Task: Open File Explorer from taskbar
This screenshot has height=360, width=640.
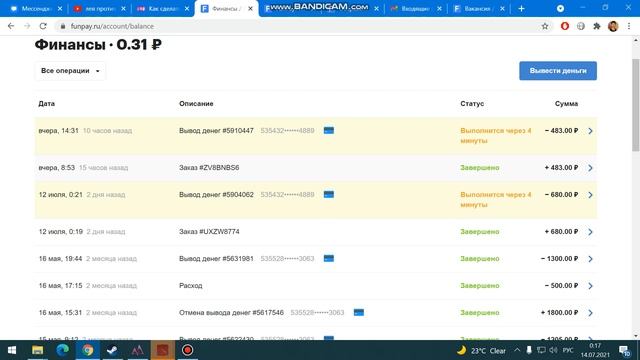Action: 38,350
